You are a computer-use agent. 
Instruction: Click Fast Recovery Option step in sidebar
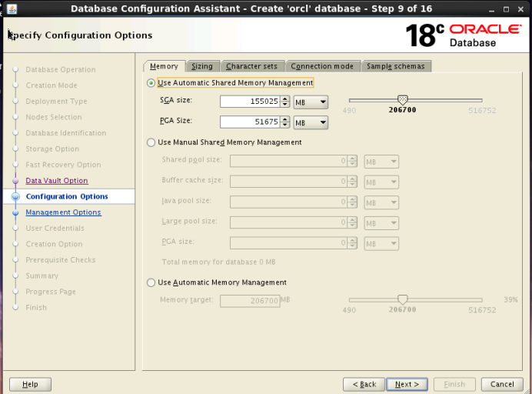tap(64, 165)
